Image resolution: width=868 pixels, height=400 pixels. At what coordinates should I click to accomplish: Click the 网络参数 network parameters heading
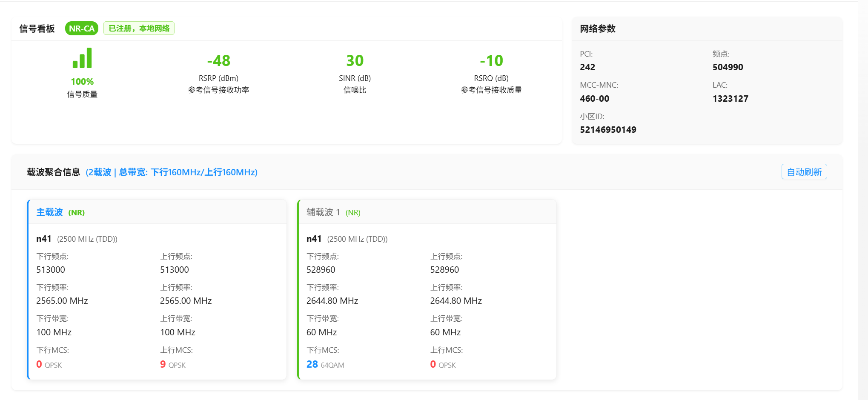click(598, 29)
